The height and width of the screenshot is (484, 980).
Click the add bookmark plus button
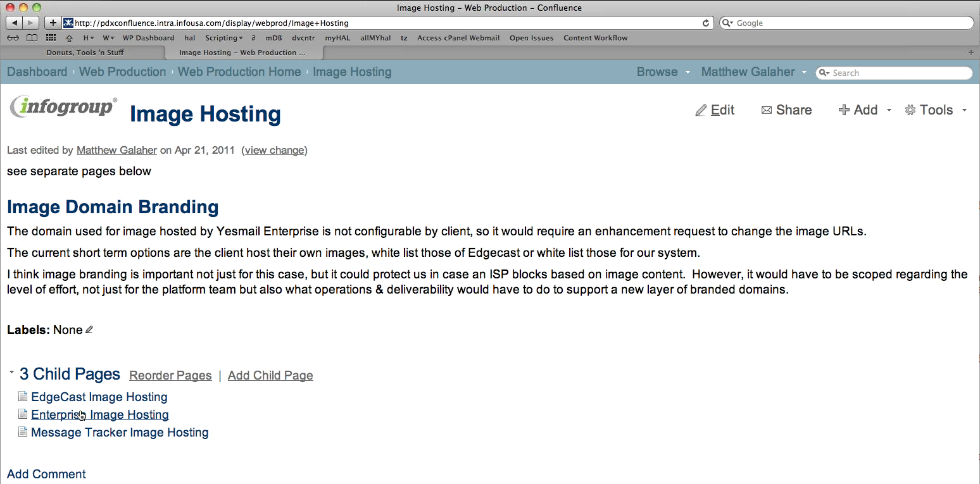[x=53, y=23]
